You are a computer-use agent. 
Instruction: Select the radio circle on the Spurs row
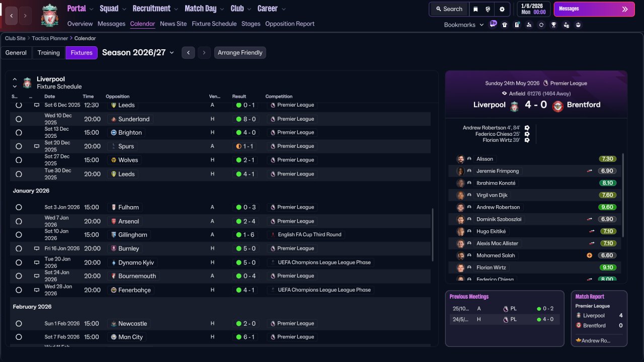click(x=19, y=146)
